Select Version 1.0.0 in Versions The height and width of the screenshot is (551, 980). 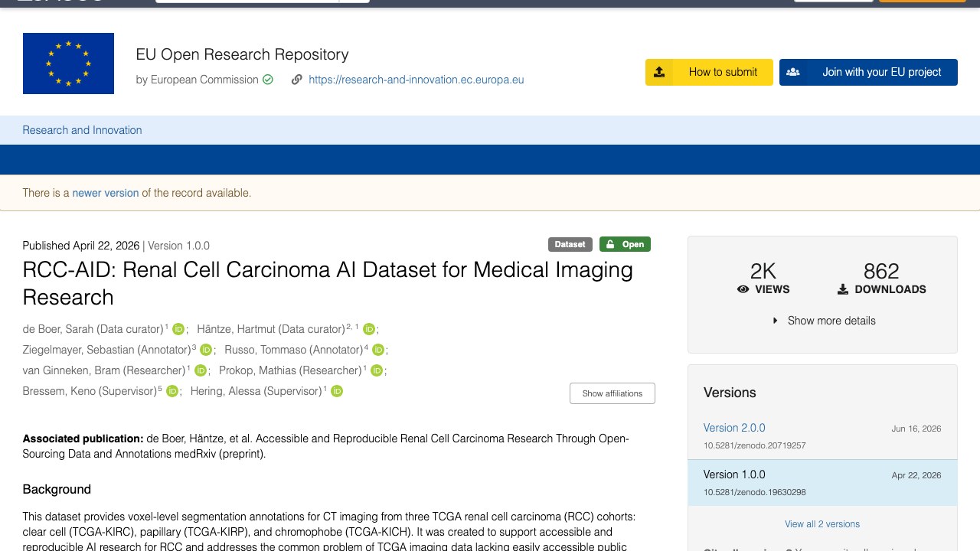(734, 474)
